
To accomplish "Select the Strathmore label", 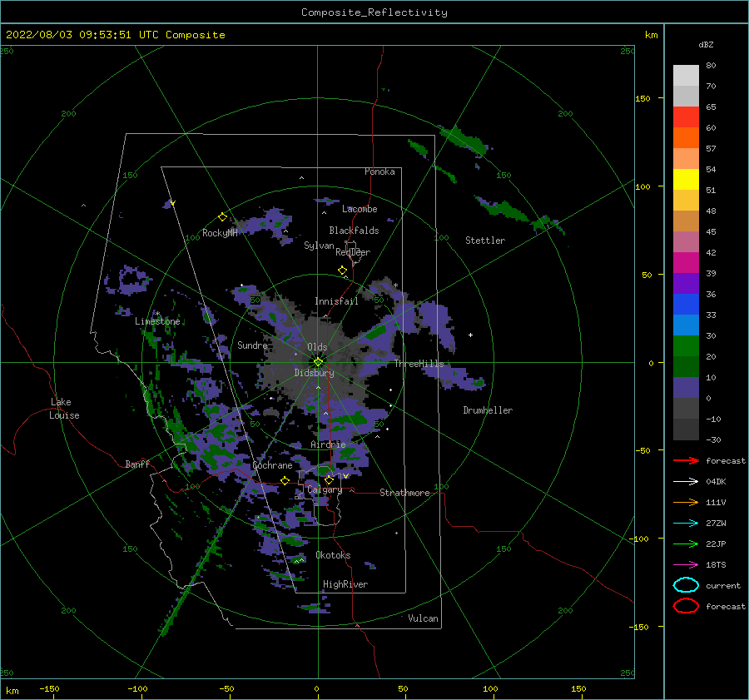I will click(404, 493).
